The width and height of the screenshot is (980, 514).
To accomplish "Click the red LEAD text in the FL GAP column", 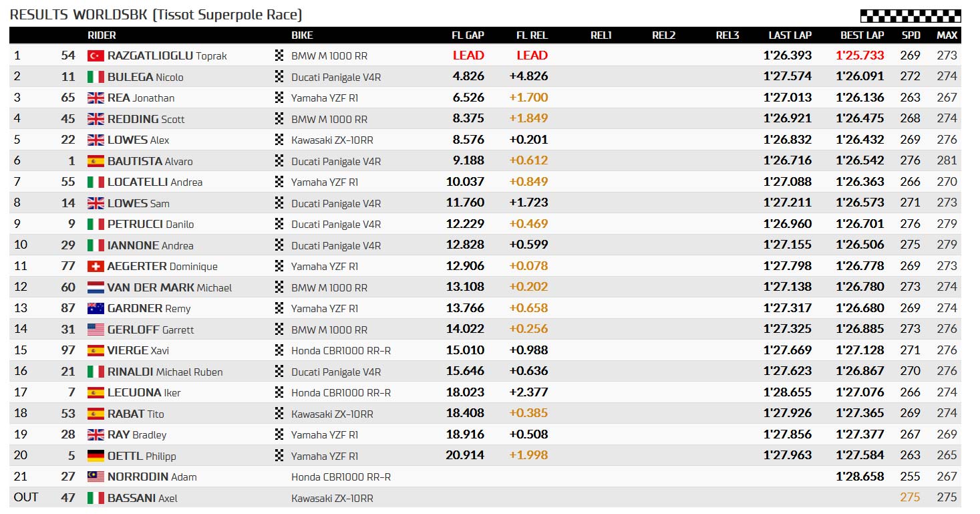I will pyautogui.click(x=468, y=55).
